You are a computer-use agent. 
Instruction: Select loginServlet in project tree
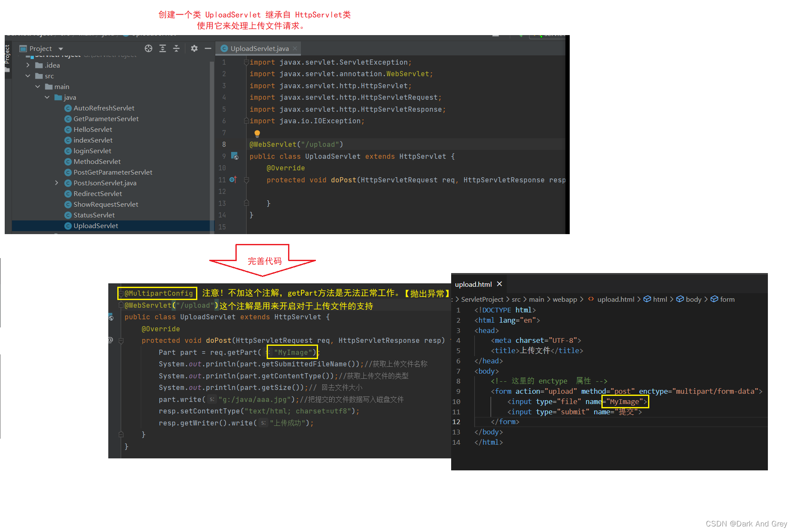92,151
